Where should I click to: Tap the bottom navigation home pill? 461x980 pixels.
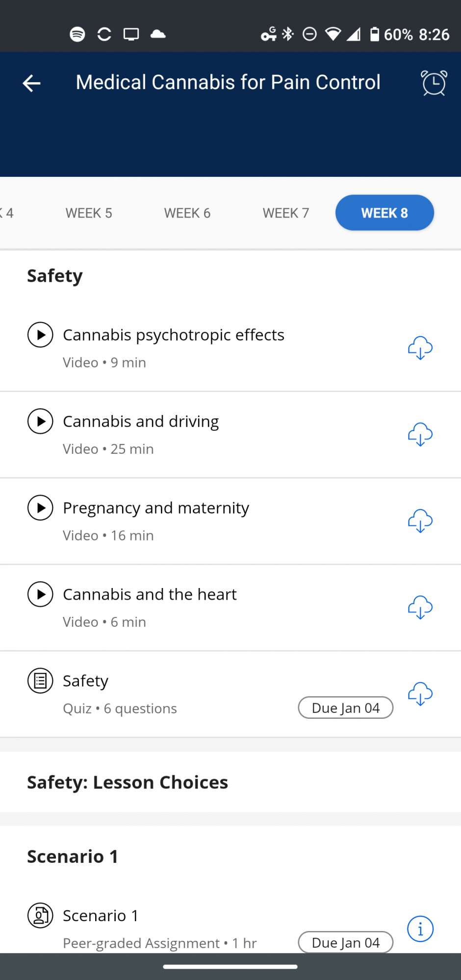tap(230, 967)
